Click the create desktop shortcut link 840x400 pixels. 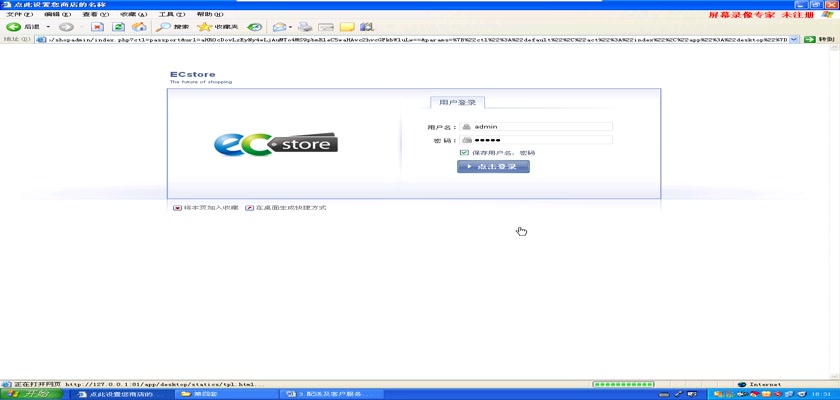(x=291, y=208)
